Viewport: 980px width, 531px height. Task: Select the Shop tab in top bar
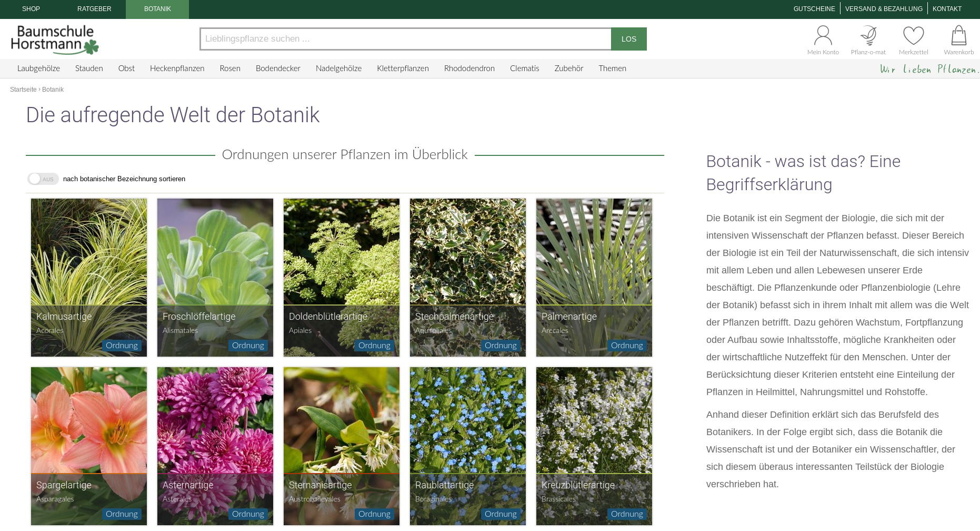(31, 9)
